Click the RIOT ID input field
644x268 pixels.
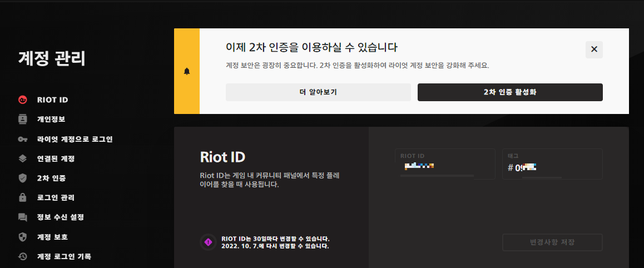click(445, 164)
